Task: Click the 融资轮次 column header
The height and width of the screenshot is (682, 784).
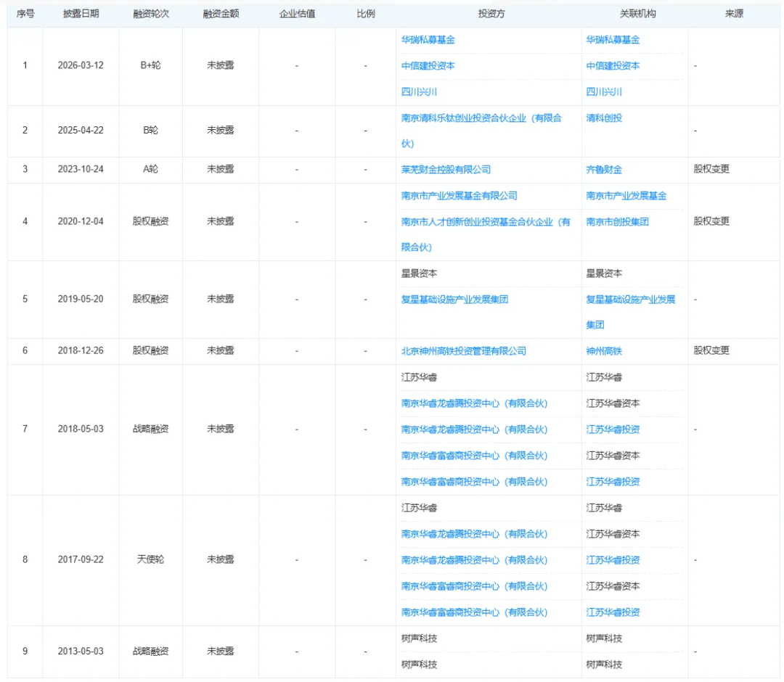Action: coord(151,14)
